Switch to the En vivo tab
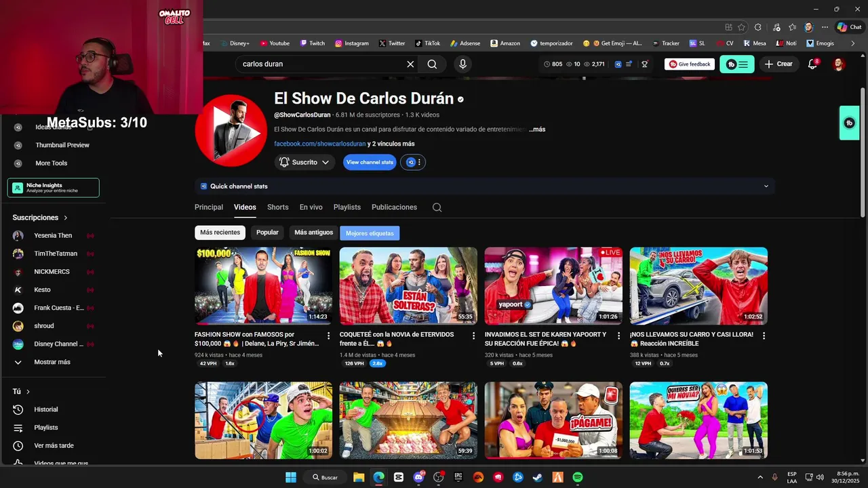The width and height of the screenshot is (868, 488). pos(311,207)
